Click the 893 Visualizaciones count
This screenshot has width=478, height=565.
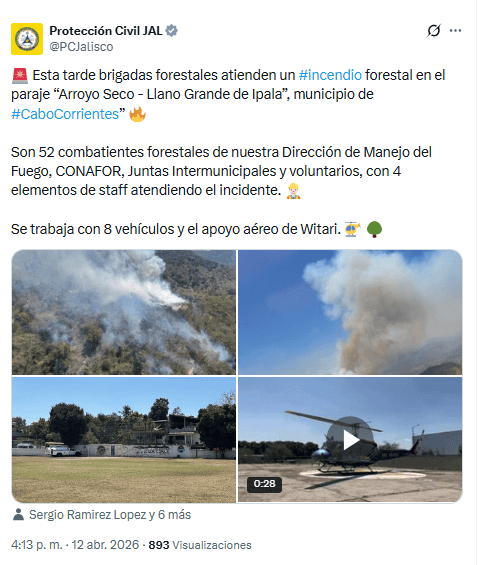click(x=200, y=545)
